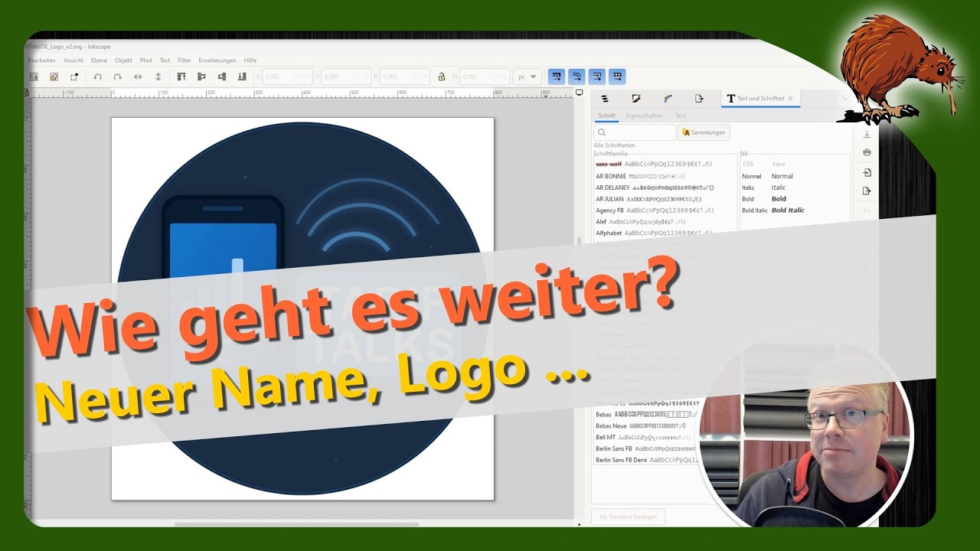980x551 pixels.
Task: Open the Objekt menu
Action: pos(123,60)
